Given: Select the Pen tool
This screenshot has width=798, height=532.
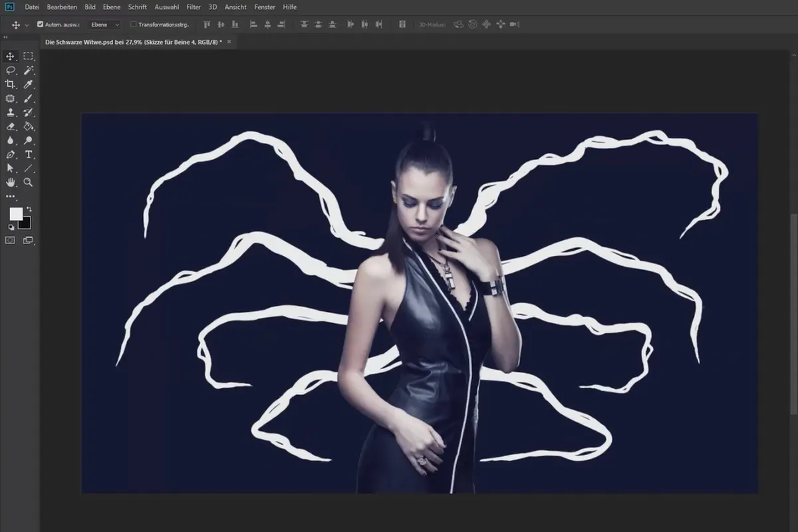Looking at the screenshot, I should tap(11, 154).
